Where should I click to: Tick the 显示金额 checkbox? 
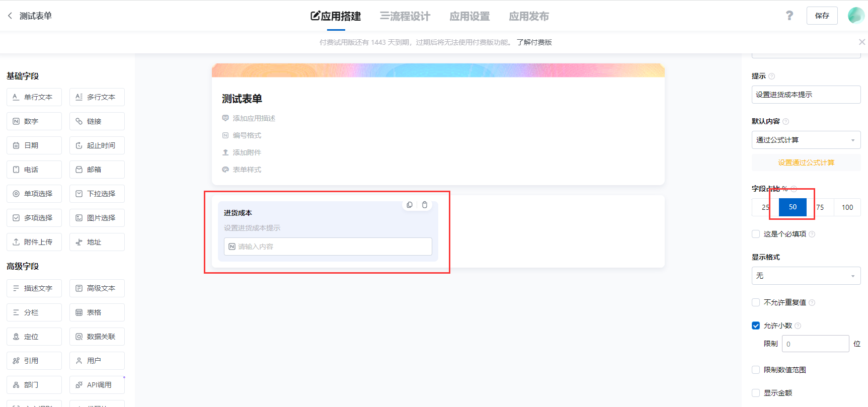tap(756, 393)
